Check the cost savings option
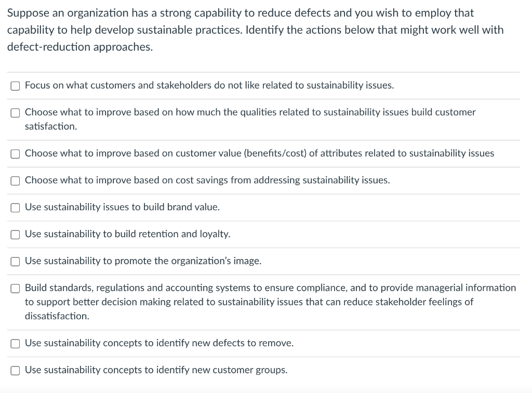 16,181
